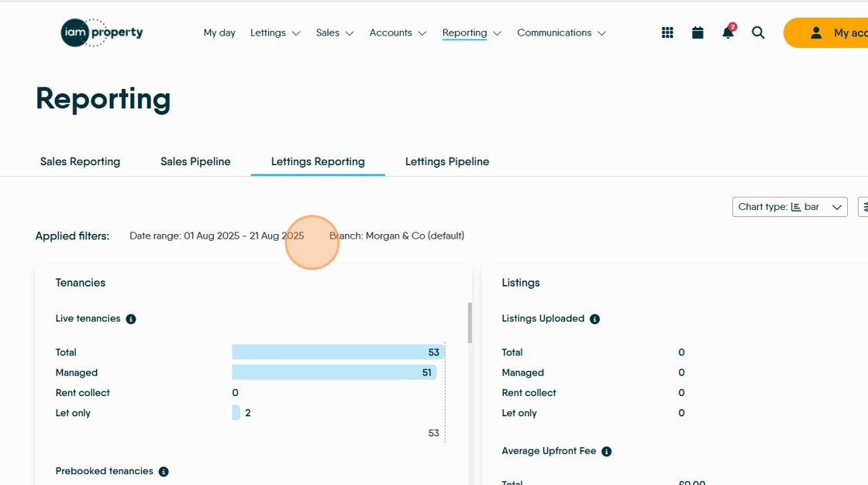Open the apps grid icon

(667, 33)
